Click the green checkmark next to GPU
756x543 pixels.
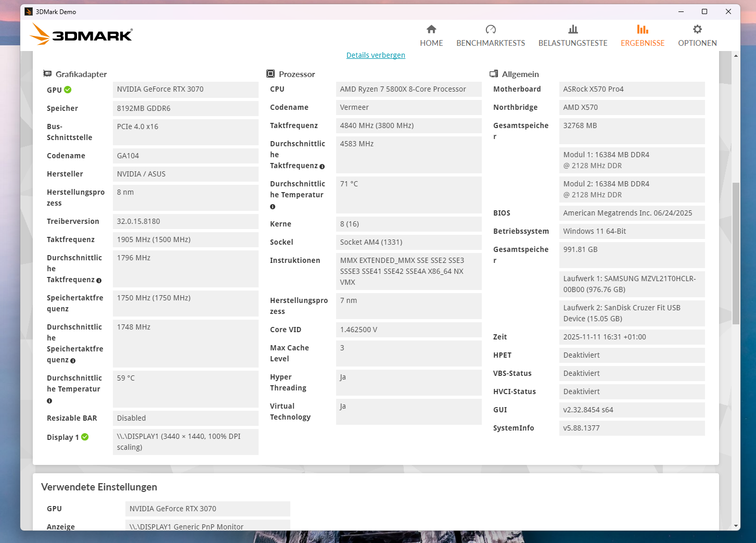click(68, 90)
